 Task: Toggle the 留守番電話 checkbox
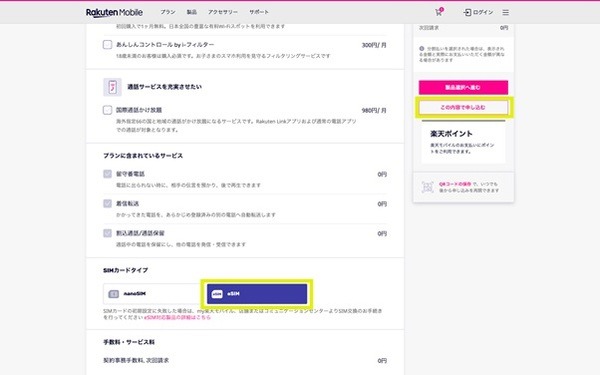click(x=107, y=174)
